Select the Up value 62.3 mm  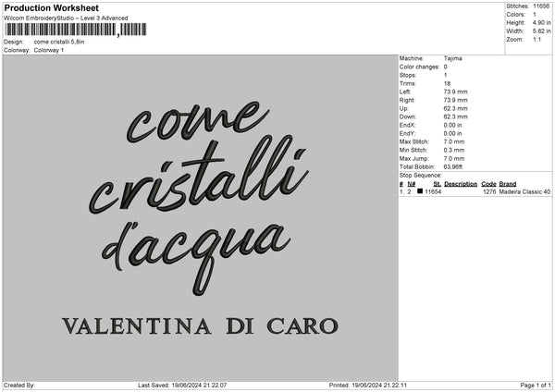tap(455, 108)
